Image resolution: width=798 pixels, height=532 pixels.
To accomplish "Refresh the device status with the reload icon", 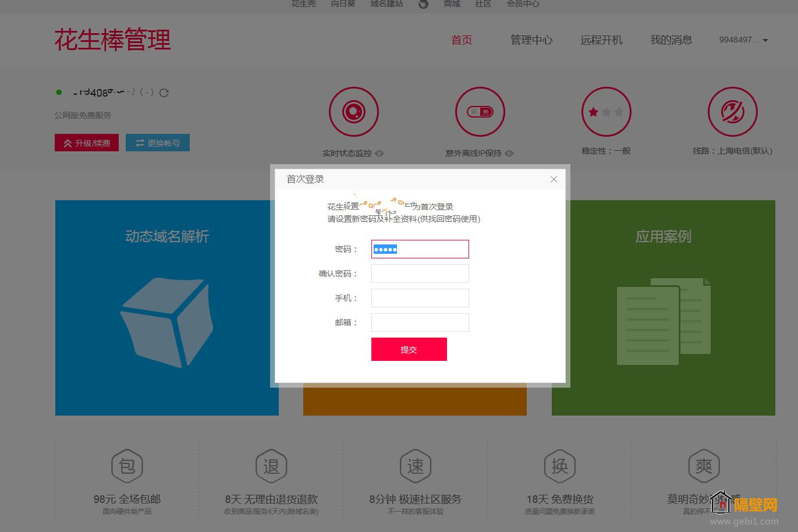I will (164, 93).
